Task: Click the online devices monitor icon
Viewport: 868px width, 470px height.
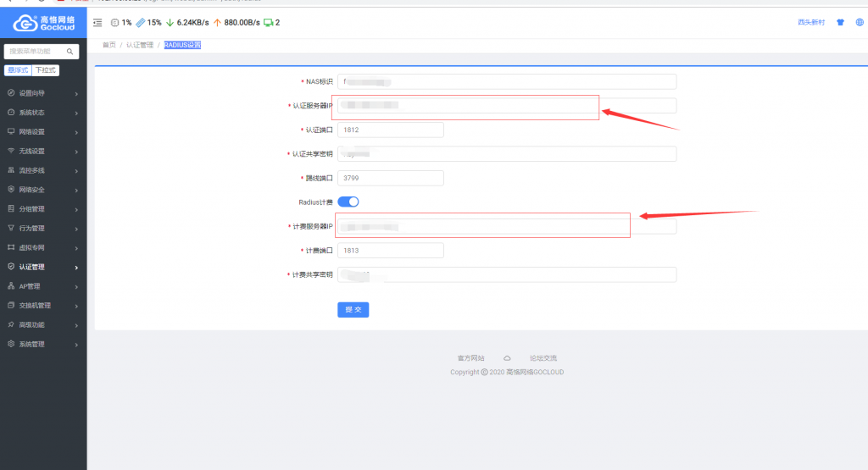Action: (x=269, y=23)
